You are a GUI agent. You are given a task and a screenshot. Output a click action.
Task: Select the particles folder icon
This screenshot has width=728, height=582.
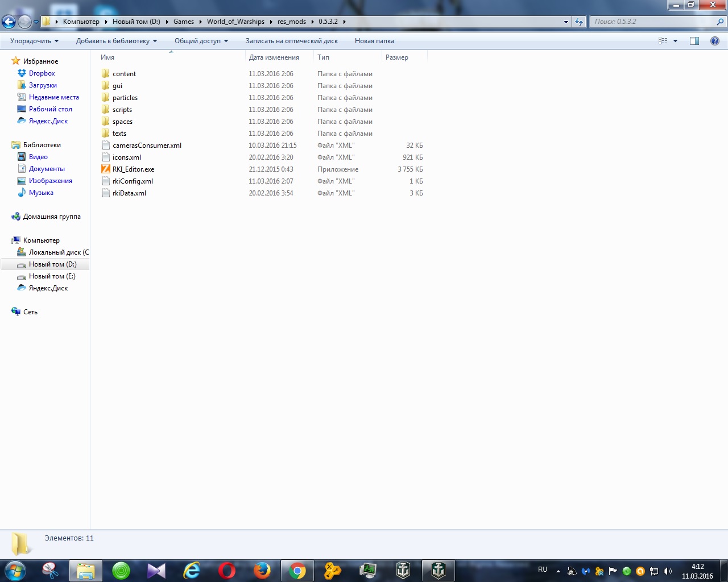pyautogui.click(x=105, y=98)
